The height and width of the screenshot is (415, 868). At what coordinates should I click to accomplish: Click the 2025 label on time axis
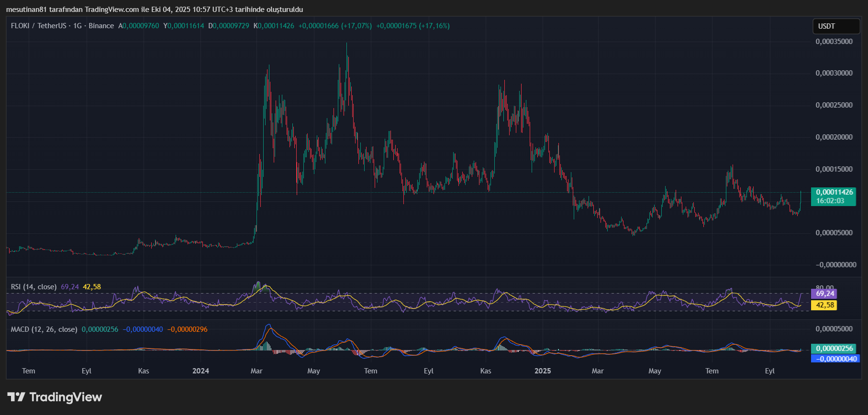pos(543,371)
